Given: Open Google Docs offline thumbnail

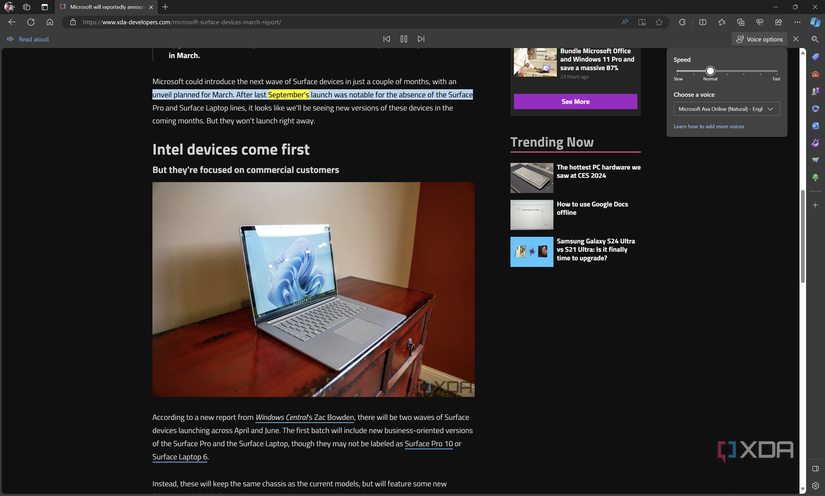Looking at the screenshot, I should click(x=531, y=215).
